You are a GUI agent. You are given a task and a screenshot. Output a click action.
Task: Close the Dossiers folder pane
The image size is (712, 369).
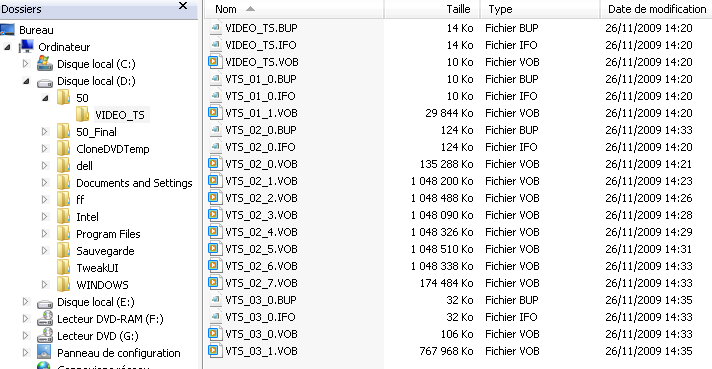pos(183,6)
